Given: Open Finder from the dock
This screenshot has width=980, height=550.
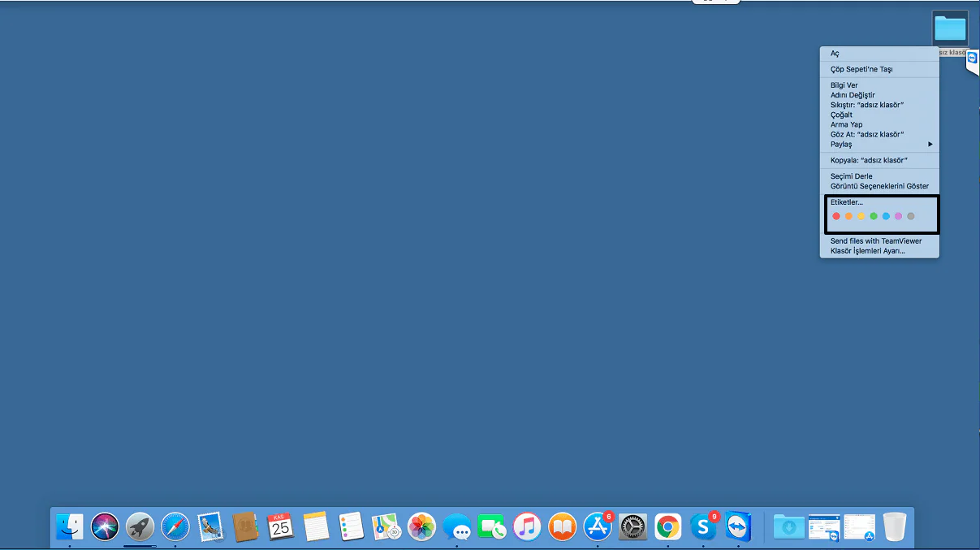Looking at the screenshot, I should [70, 526].
